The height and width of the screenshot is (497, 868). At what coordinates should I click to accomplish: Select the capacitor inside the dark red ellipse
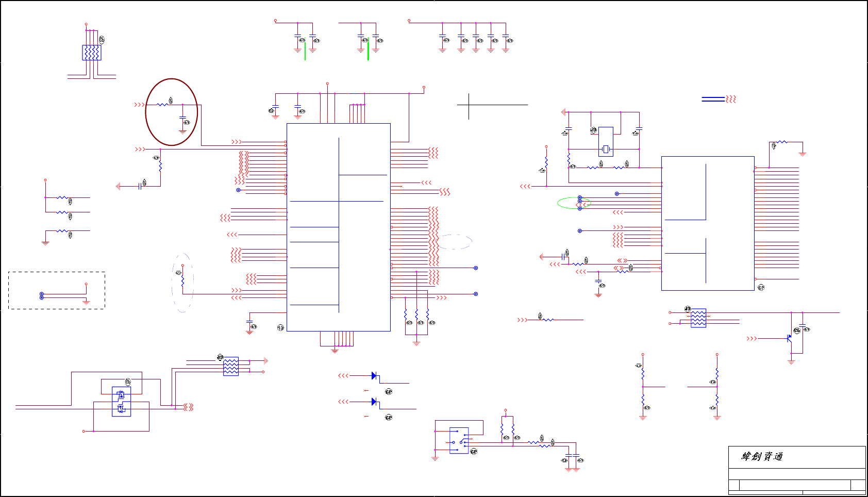click(182, 118)
